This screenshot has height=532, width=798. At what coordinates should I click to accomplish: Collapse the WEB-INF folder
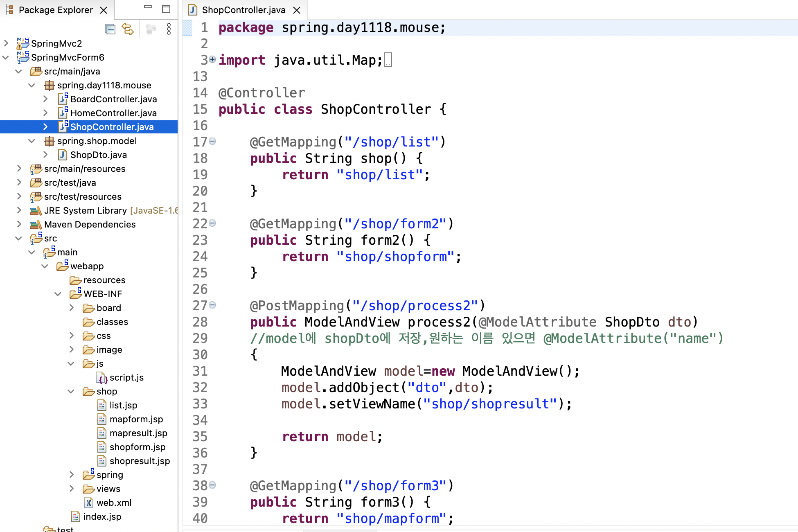pyautogui.click(x=58, y=294)
